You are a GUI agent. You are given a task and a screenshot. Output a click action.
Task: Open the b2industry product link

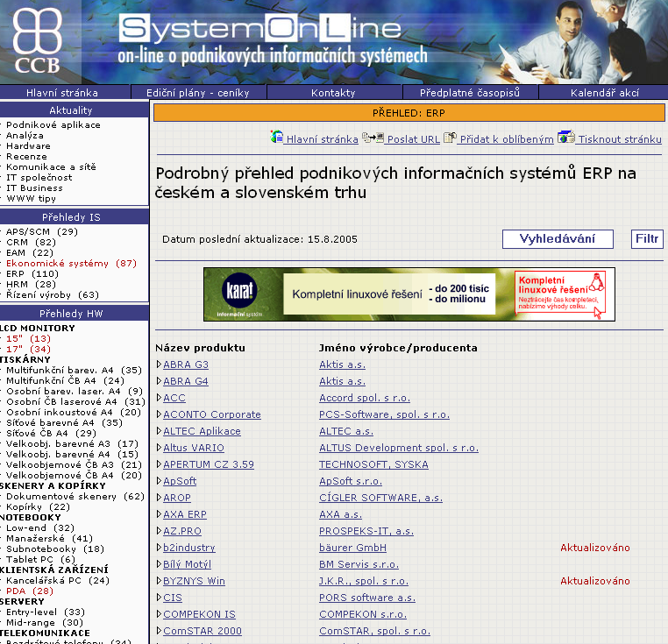click(189, 548)
